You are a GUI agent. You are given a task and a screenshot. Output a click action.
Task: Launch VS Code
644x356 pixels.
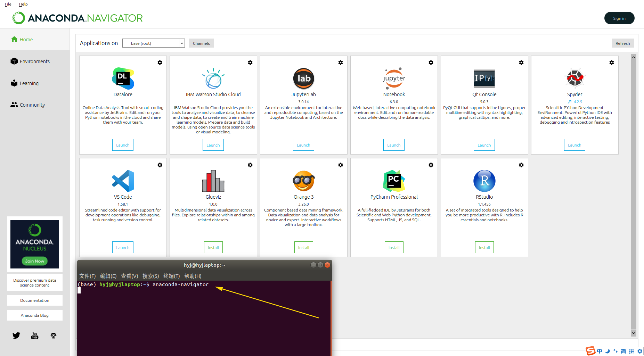[x=123, y=247]
